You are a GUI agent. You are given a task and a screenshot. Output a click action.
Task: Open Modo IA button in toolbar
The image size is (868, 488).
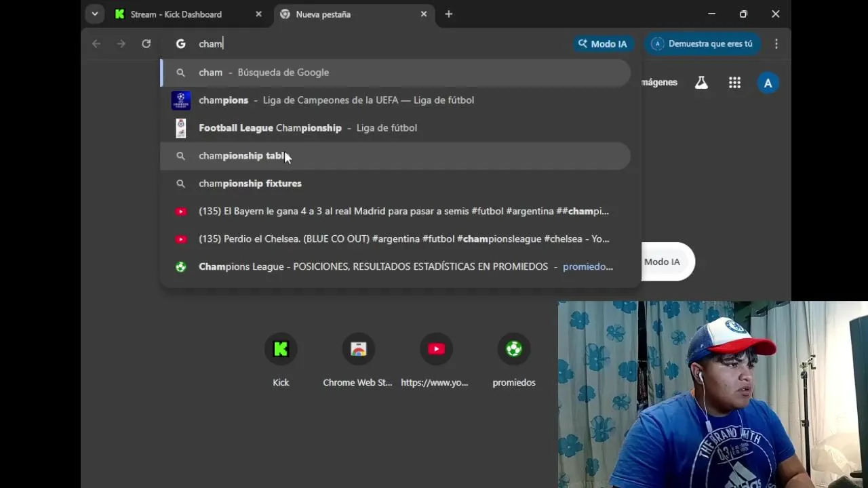pyautogui.click(x=603, y=43)
